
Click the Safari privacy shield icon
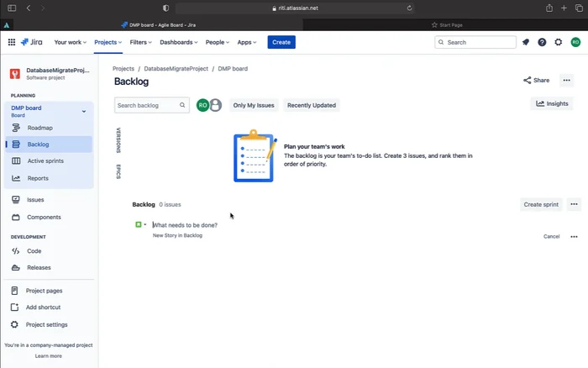pos(165,8)
